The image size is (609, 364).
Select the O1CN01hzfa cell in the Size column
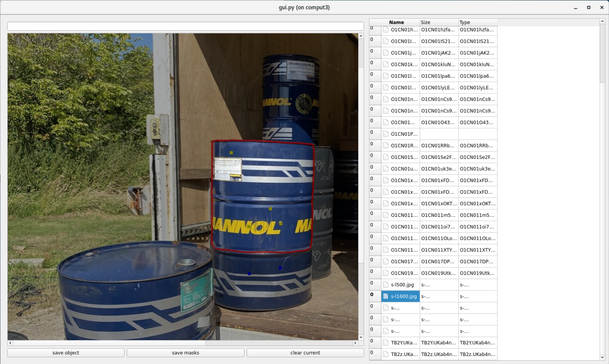pos(439,30)
